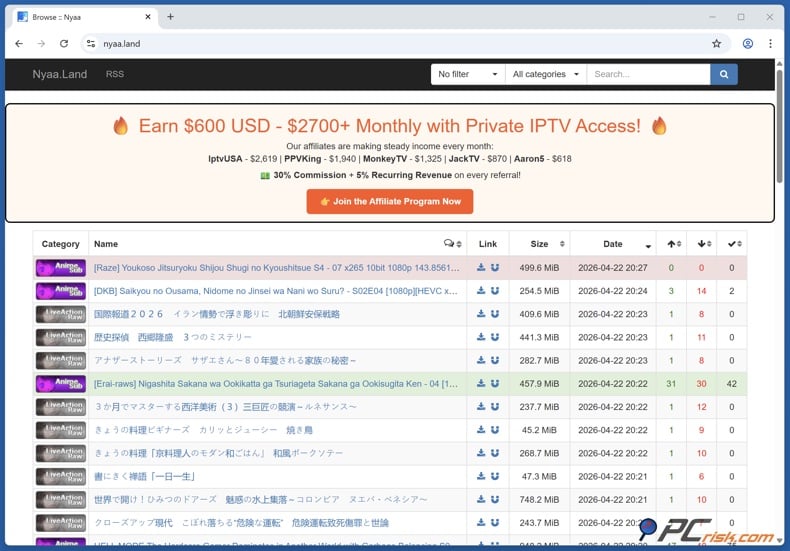This screenshot has height=551, width=790.
Task: Click the Anime Sub category badge for Erai-raws row
Action: pyautogui.click(x=60, y=384)
